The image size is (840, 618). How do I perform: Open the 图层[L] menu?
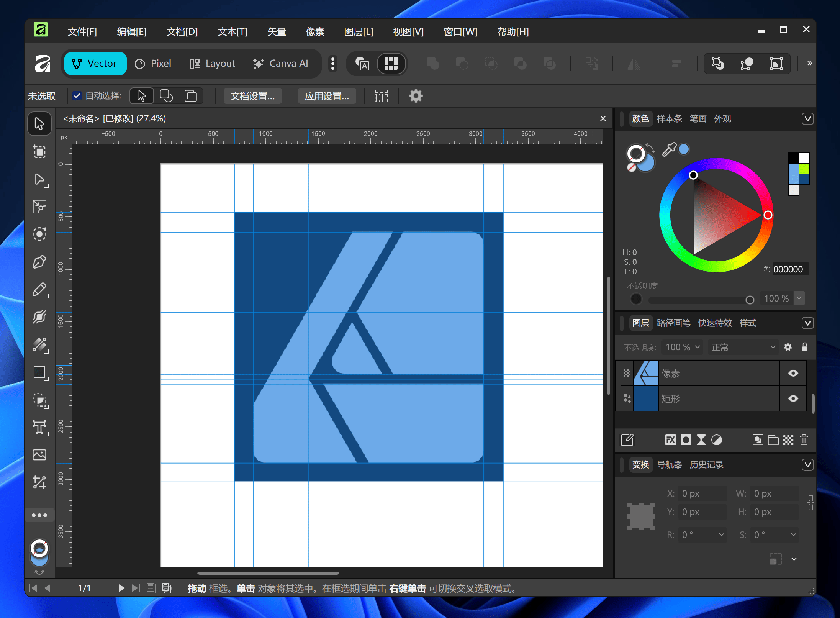(x=358, y=32)
